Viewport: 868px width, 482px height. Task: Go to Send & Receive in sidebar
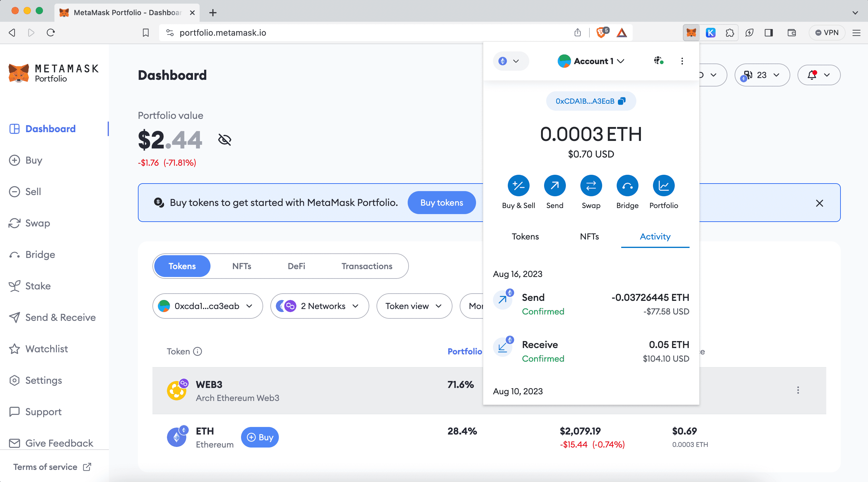[x=52, y=318]
